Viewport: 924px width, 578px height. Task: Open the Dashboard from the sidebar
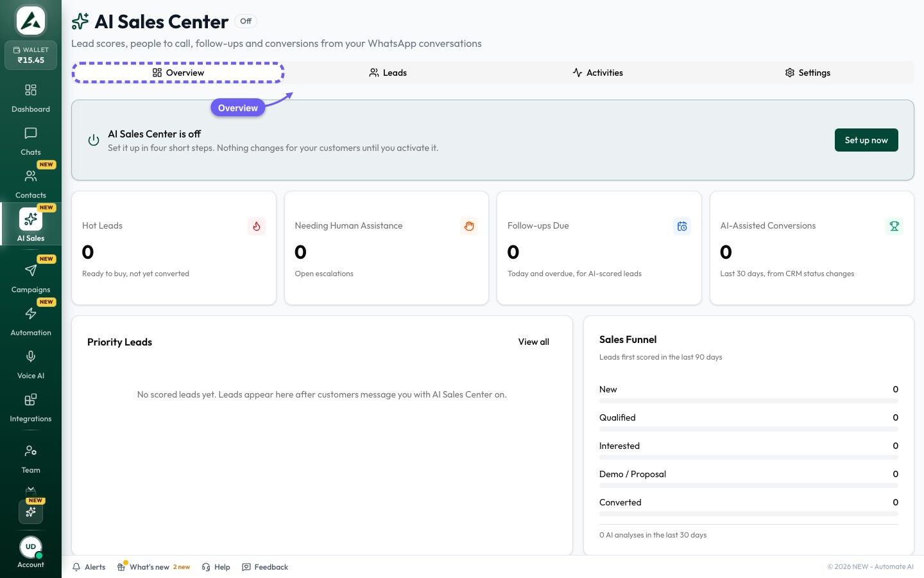[31, 98]
